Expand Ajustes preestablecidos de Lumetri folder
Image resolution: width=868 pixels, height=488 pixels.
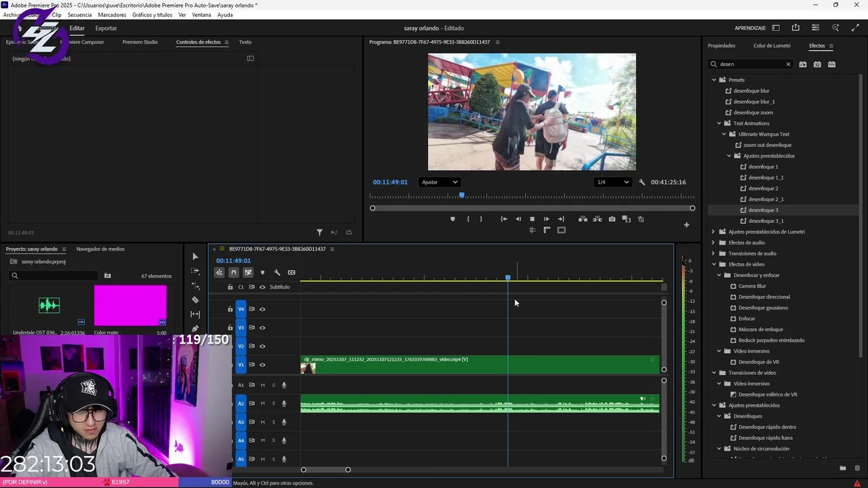pos(713,232)
